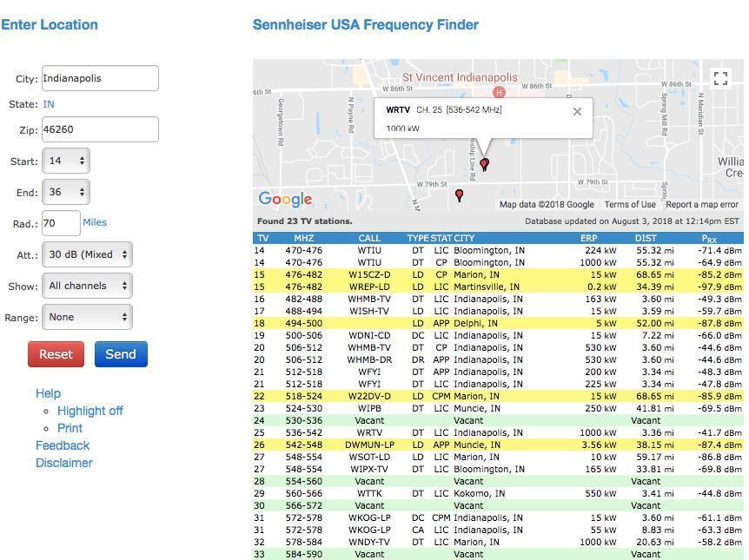Viewport: 749px width, 560px height.
Task: Select the WRTV map marker pin
Action: [x=484, y=162]
